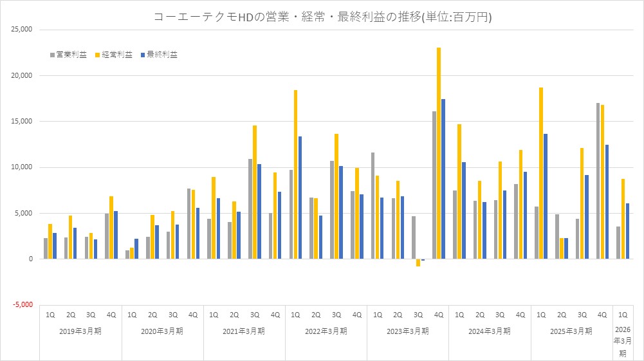The image size is (644, 361).
Task: Click the 2020年3月期 axis label
Action: [162, 331]
